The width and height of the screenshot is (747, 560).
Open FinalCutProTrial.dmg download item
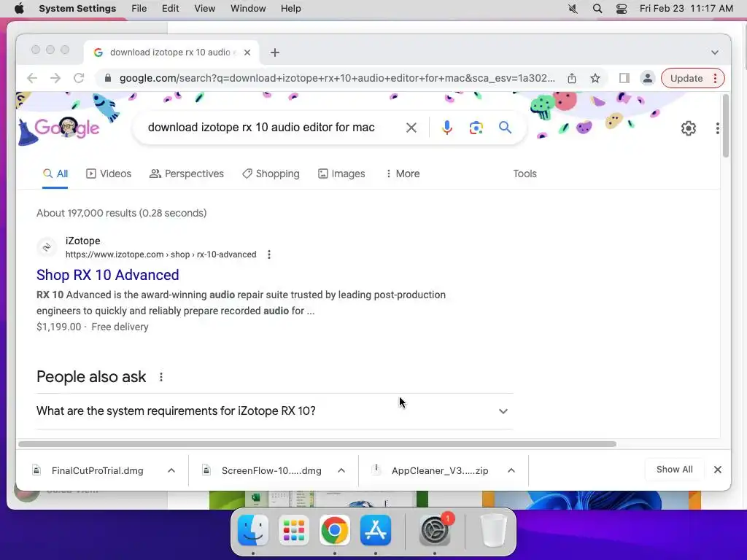[x=97, y=470]
